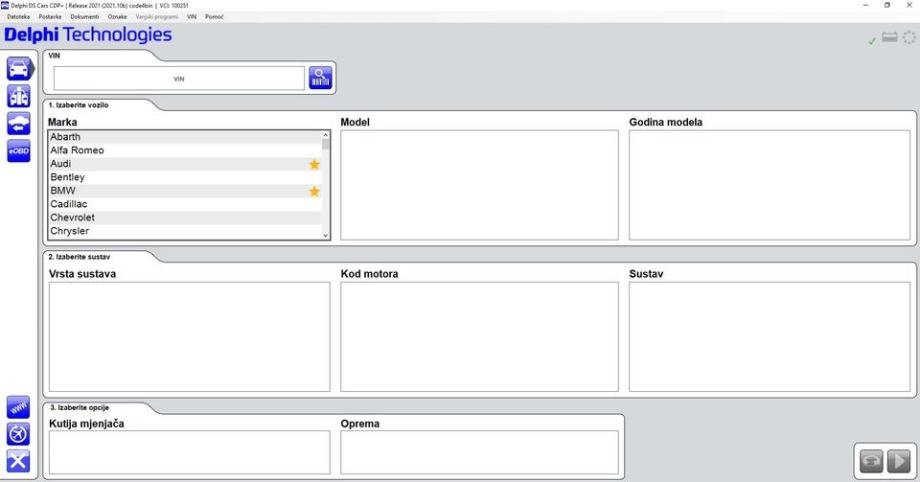This screenshot has height=482, width=920.
Task: Click the gray phone icon button
Action: click(871, 461)
